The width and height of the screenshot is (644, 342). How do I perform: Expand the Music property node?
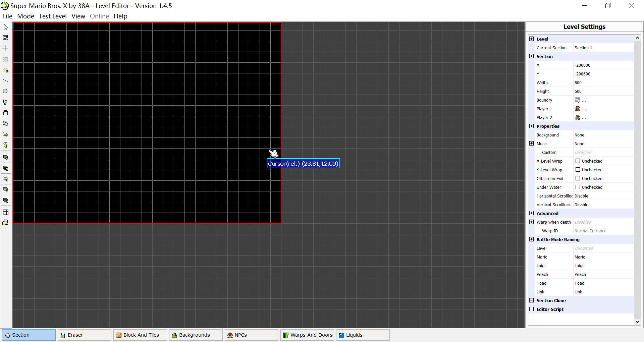(x=532, y=144)
